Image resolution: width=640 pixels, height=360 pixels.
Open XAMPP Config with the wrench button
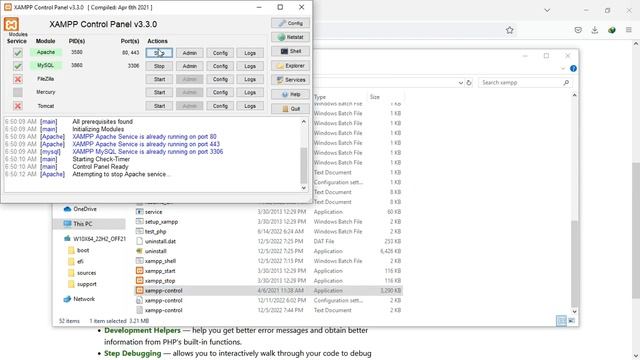coord(290,23)
